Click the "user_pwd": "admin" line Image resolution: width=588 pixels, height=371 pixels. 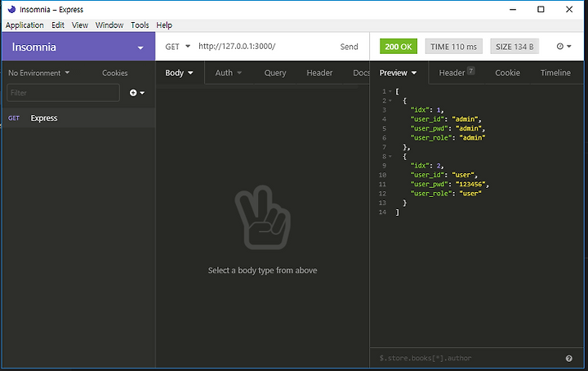tap(448, 128)
